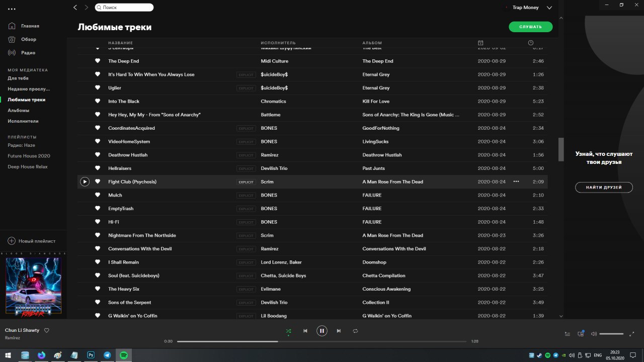Create a playlist with Новый плейлист
The height and width of the screenshot is (362, 644).
point(32,241)
